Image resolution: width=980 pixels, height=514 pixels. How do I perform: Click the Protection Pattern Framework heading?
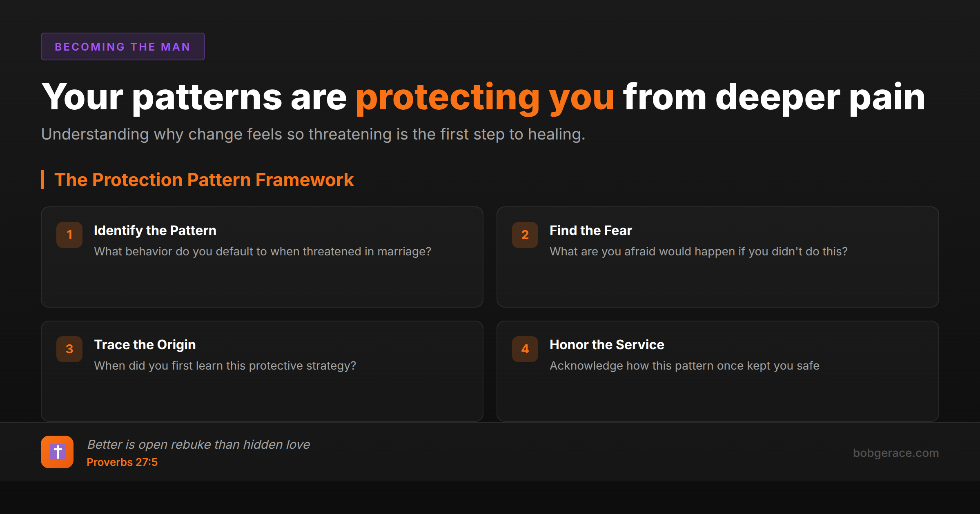[204, 180]
